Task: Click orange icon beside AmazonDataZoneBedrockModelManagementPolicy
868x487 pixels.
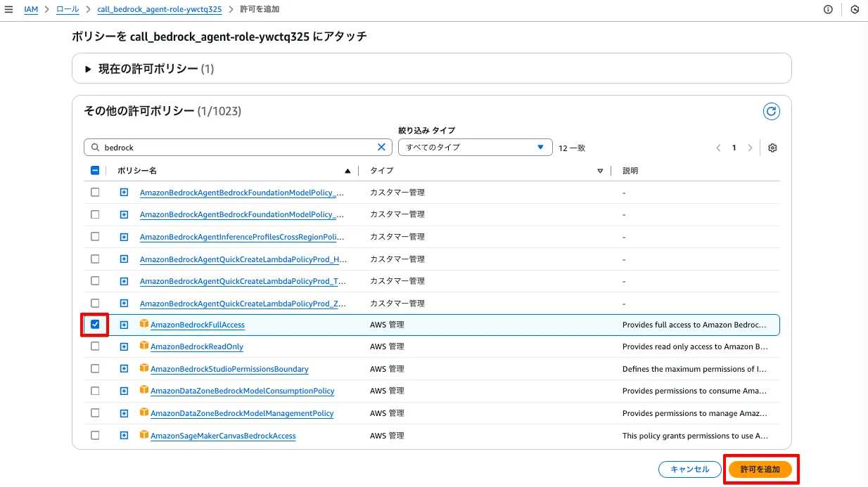Action: point(144,413)
